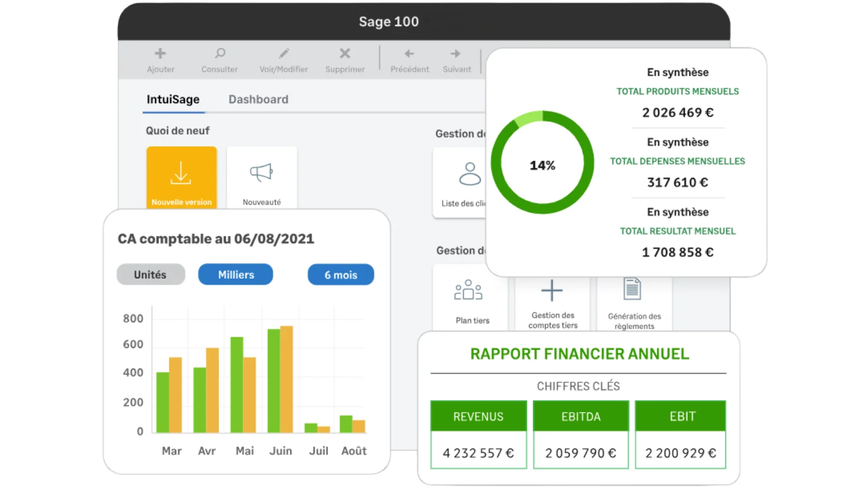Select the 2 059 790 € value
Screen dimensions: 868x488
point(581,453)
